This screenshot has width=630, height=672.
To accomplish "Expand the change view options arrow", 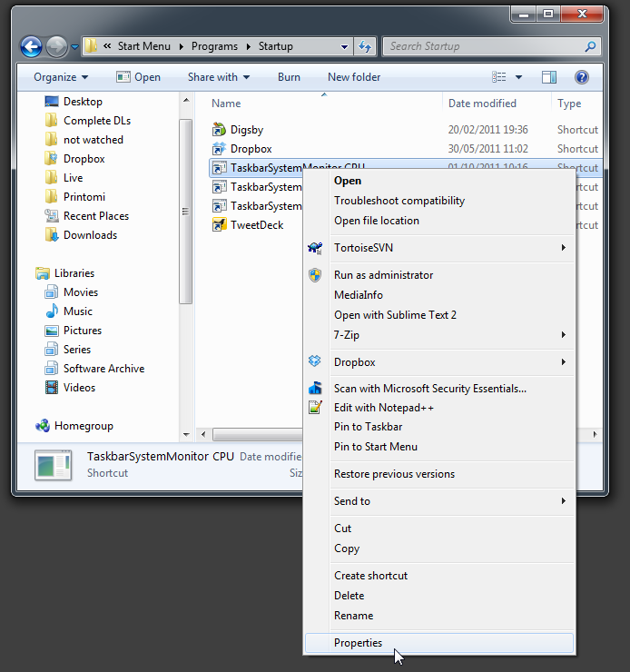I will (519, 77).
